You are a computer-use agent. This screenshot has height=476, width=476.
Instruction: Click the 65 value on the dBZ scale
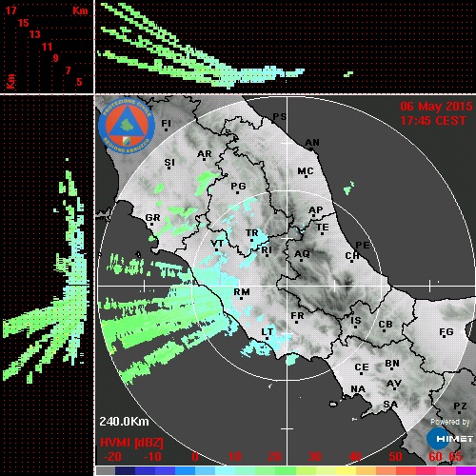tap(455, 457)
